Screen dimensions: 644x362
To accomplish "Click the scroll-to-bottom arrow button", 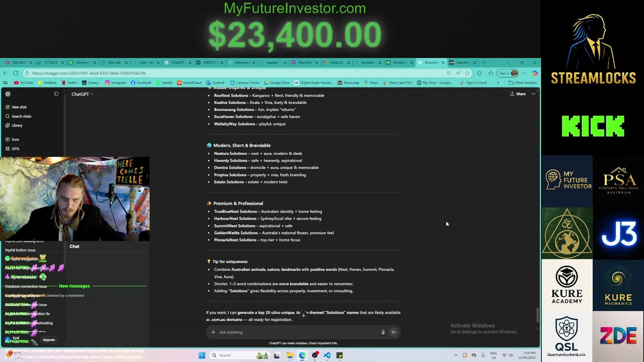I will pyautogui.click(x=303, y=314).
